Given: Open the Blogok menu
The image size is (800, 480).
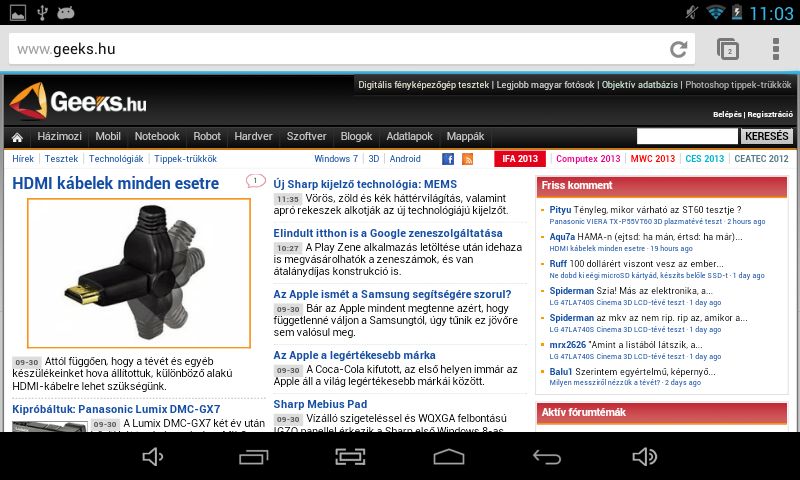Looking at the screenshot, I should pos(356,137).
